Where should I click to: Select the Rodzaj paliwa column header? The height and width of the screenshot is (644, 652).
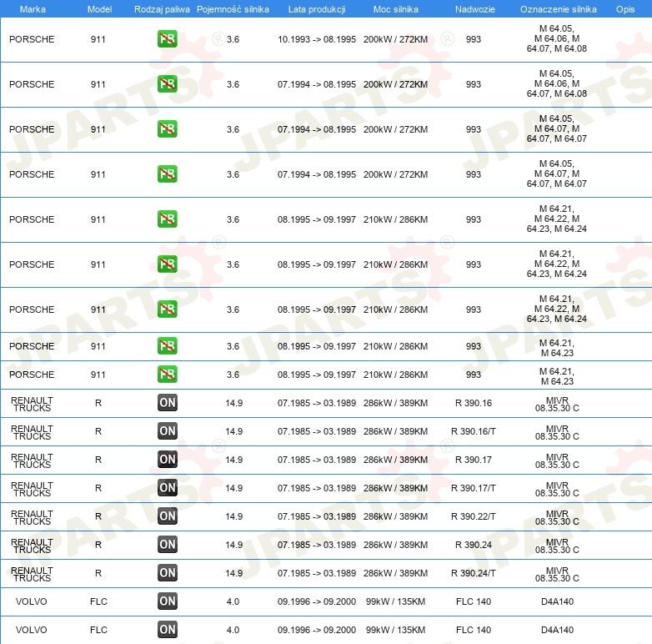point(162,9)
